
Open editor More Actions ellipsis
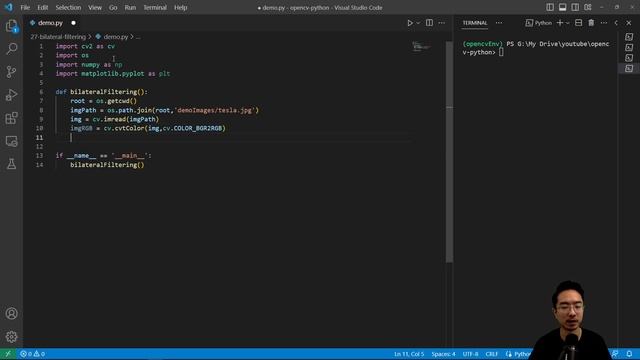(x=442, y=23)
